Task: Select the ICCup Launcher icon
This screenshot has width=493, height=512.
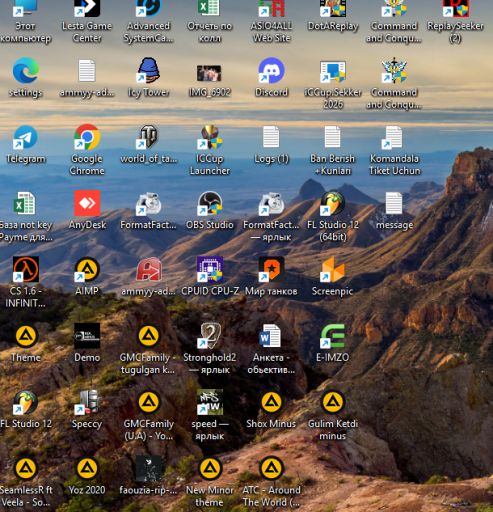Action: tap(210, 137)
